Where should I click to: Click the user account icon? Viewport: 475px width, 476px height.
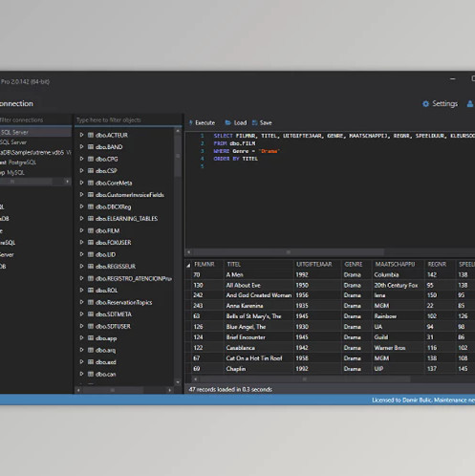pyautogui.click(x=470, y=103)
